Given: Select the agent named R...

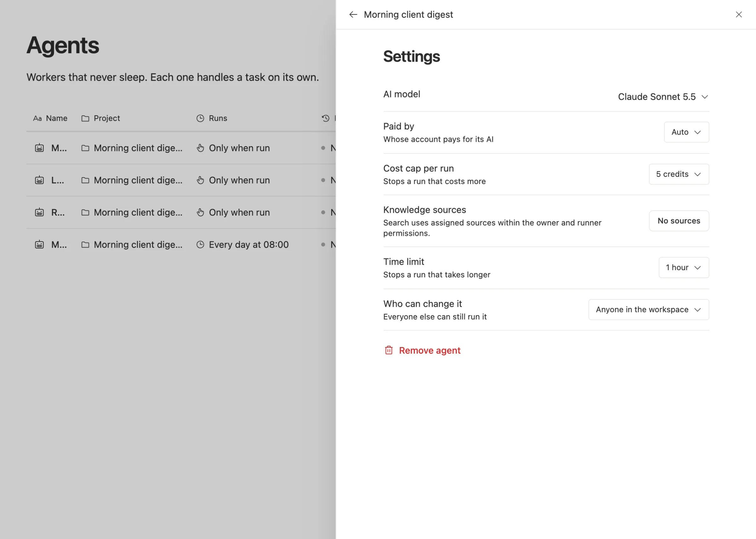Looking at the screenshot, I should pos(58,212).
